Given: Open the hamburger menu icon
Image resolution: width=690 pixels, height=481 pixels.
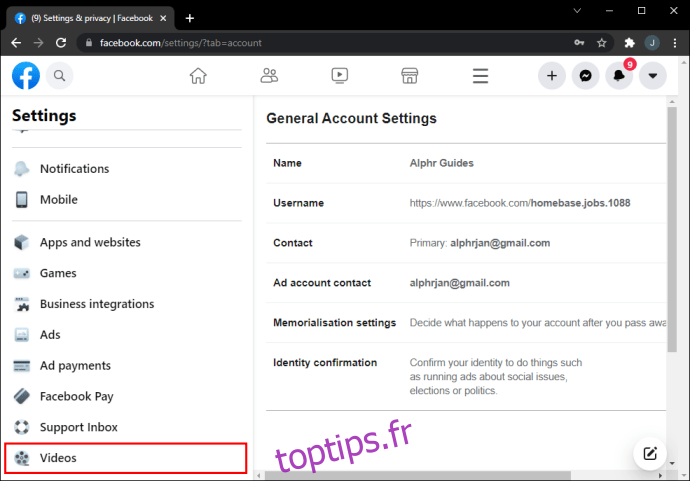Looking at the screenshot, I should click(x=480, y=76).
